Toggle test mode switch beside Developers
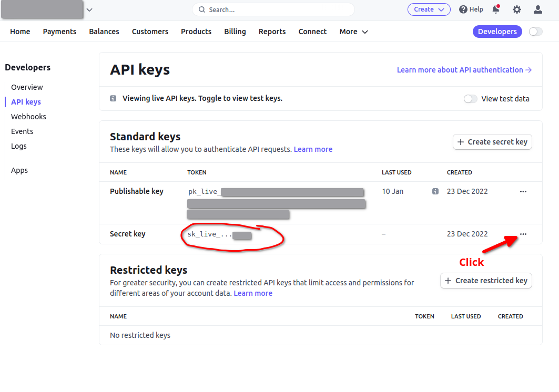 (x=535, y=32)
